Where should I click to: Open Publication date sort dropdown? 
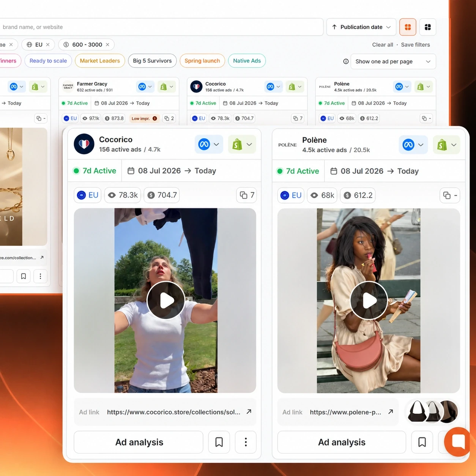pyautogui.click(x=361, y=27)
